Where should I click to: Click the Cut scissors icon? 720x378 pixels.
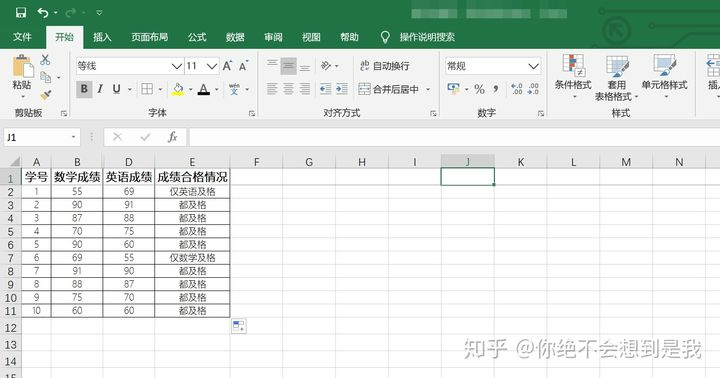click(45, 60)
